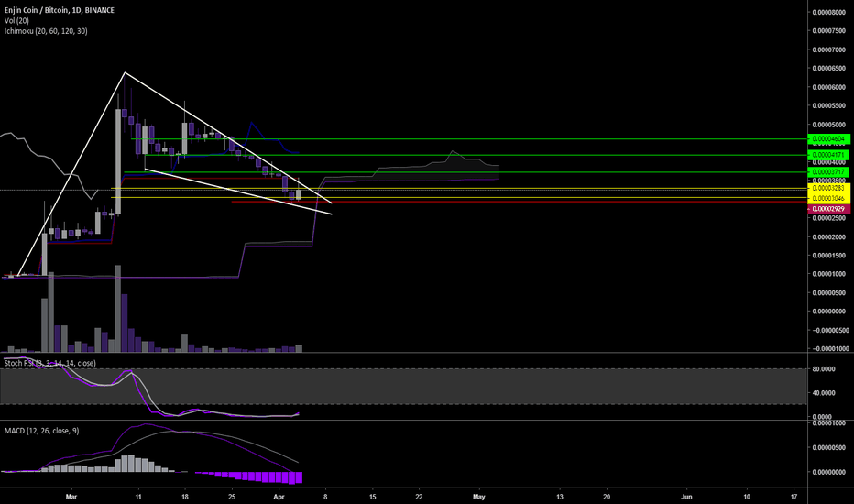Click the 0.00006000 price axis value
Screen dimensions: 854x504
829,87
